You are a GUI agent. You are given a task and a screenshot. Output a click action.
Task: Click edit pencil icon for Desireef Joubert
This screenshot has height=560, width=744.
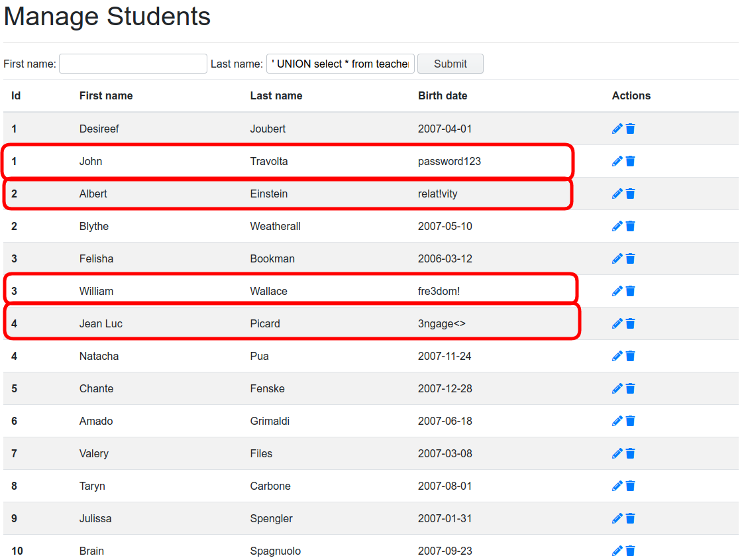pos(617,129)
